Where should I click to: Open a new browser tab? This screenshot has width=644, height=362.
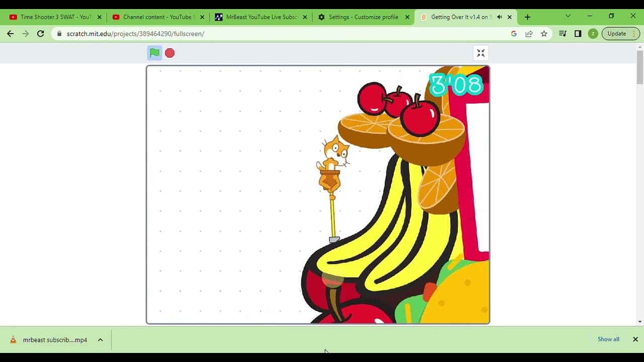(x=527, y=17)
